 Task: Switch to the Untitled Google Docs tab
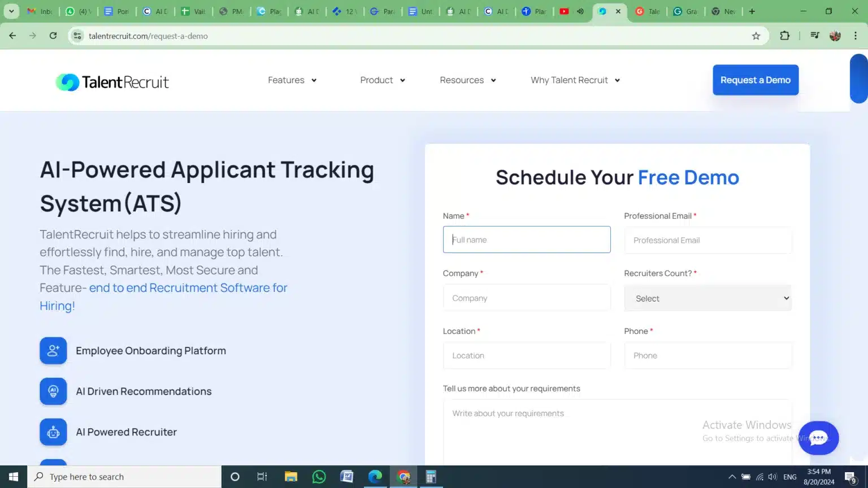click(x=421, y=11)
